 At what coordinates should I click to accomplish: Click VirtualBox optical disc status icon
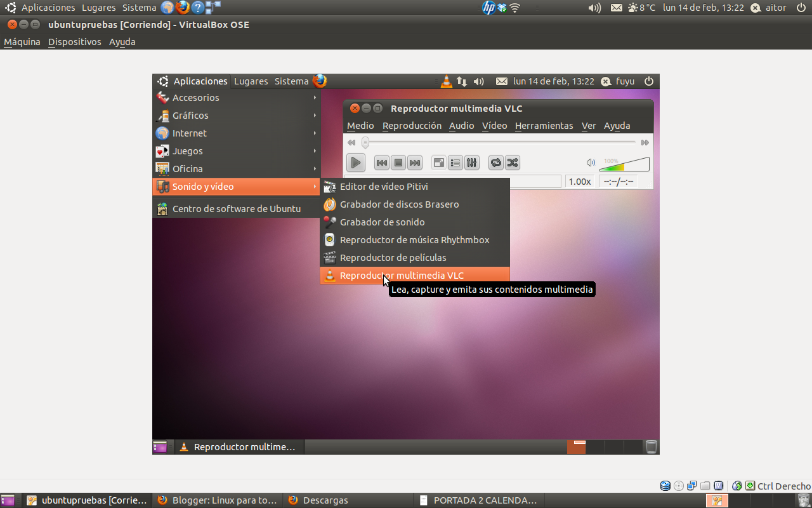point(679,486)
